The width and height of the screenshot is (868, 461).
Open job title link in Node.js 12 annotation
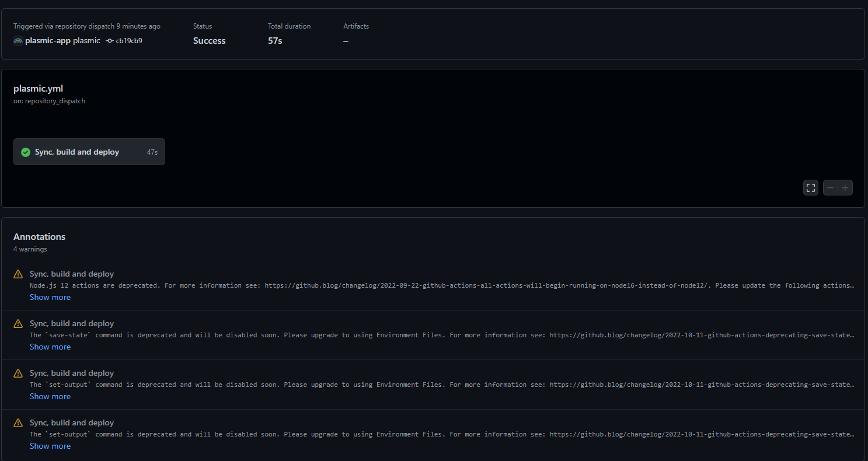point(72,274)
